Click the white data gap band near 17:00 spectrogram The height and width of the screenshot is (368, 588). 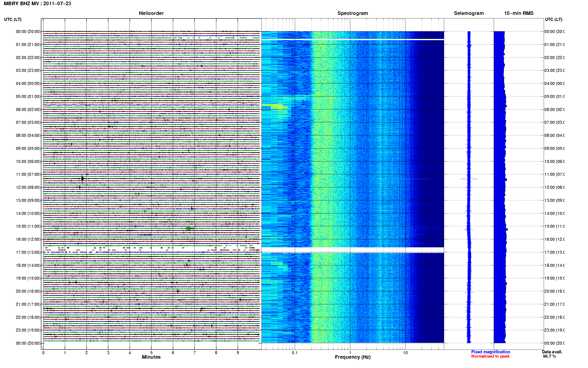[353, 250]
